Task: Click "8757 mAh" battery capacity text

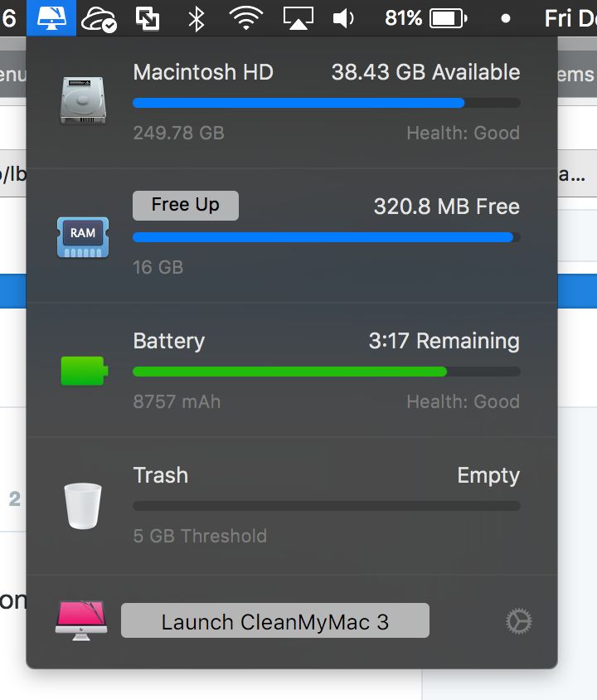Action: click(177, 401)
